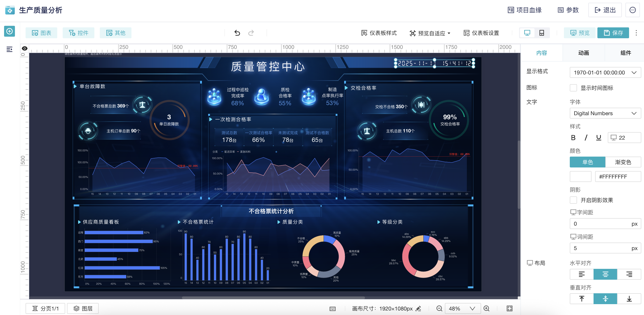
Task: Switch to mobile save view icon
Action: (541, 33)
